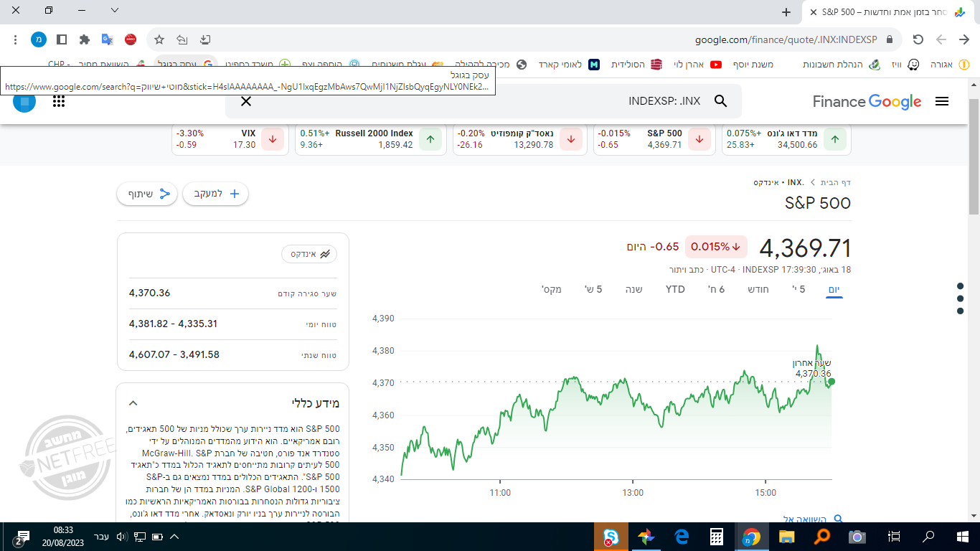Open the הסולידית bookmark
Screen dimensions: 980x551
[x=637, y=65]
